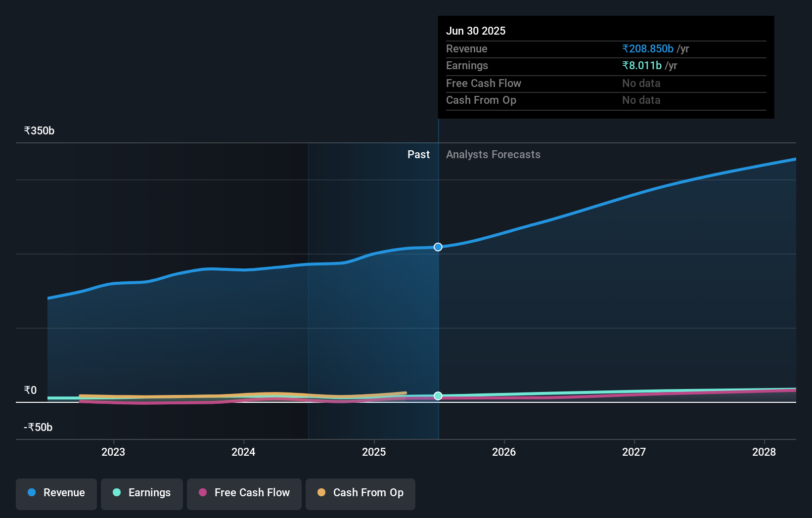
Task: Click the Jun 30 2025 tooltip date
Action: (476, 31)
